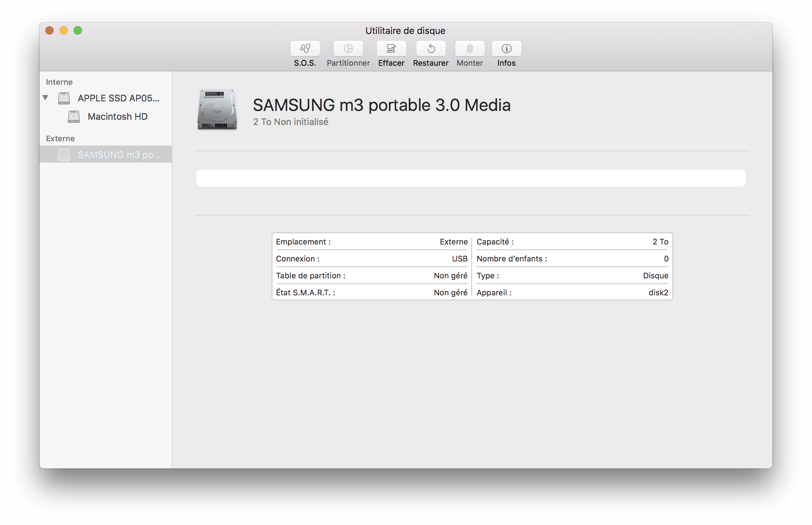The width and height of the screenshot is (812, 525).
Task: Click the Interne section header
Action: coord(59,82)
